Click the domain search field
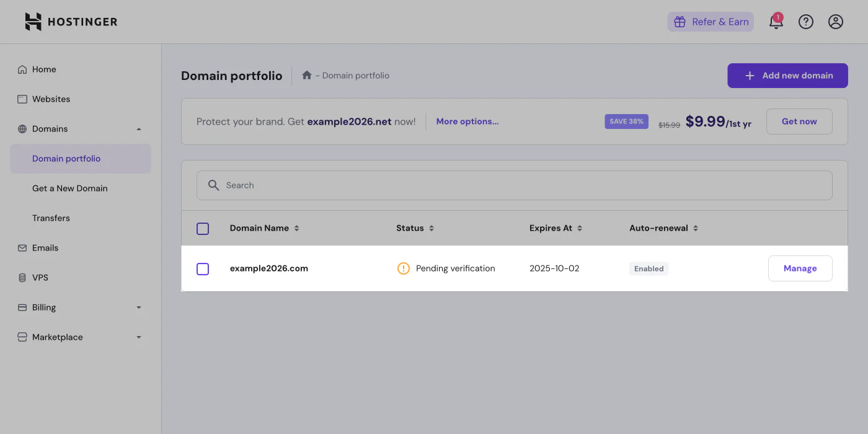 pos(514,185)
